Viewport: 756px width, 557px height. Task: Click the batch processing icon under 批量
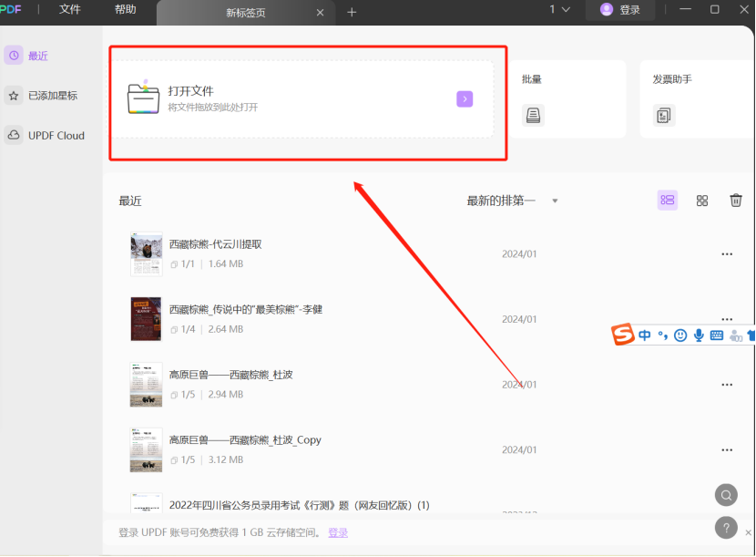click(x=533, y=115)
